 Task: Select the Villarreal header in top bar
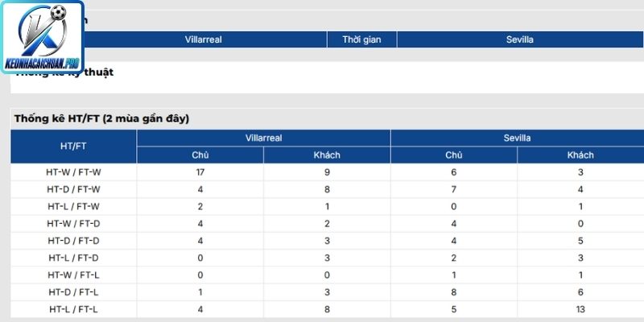[204, 39]
